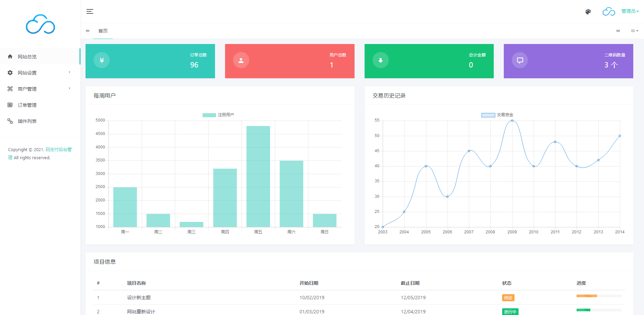Click the orange progress bar for 设计新主题
644x315 pixels.
click(x=587, y=296)
